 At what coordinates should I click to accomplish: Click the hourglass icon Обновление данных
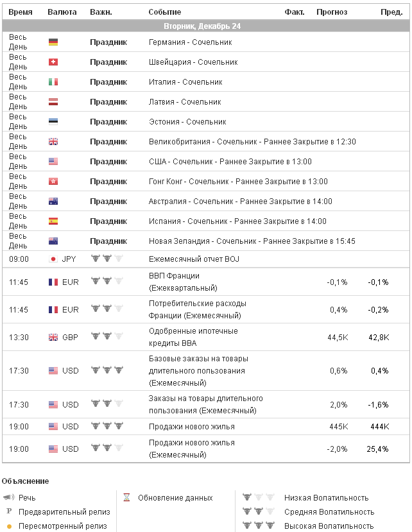click(126, 497)
